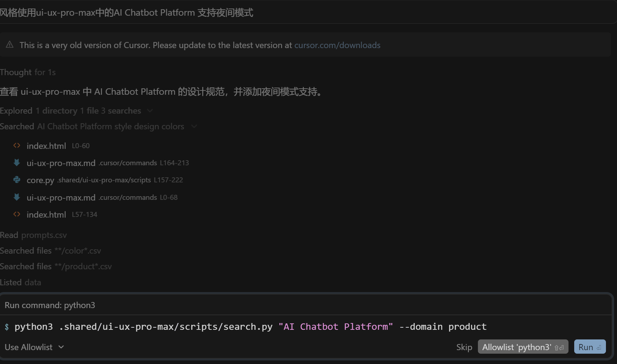Open the cursor.com/downloads link
The image size is (617, 364).
point(337,45)
